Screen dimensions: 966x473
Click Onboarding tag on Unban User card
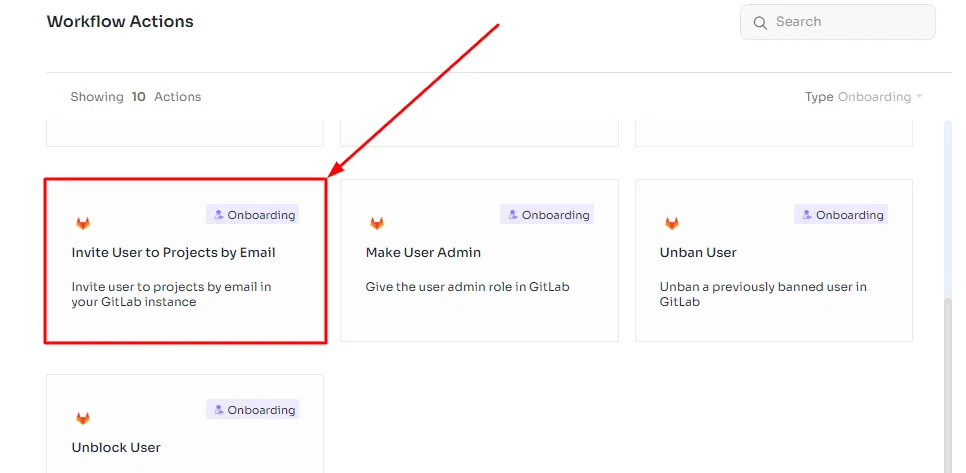coord(841,214)
